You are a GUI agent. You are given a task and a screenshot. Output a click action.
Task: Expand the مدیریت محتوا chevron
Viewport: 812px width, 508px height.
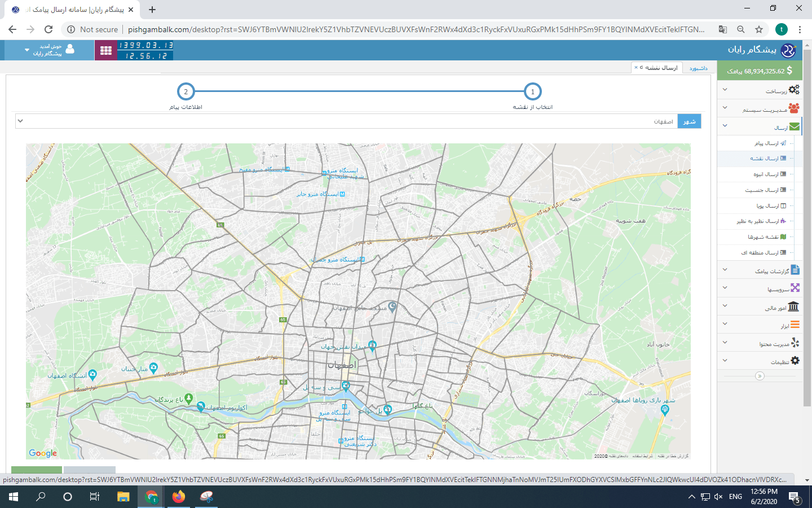pyautogui.click(x=725, y=342)
